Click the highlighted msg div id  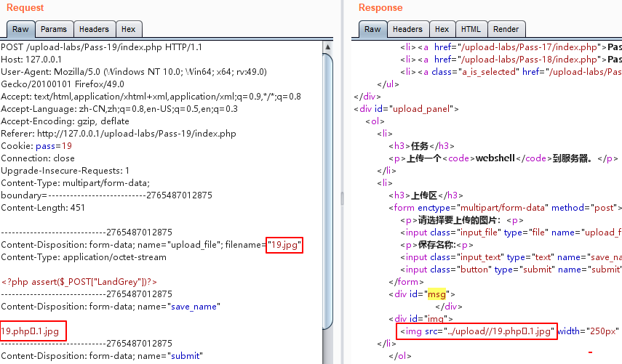pos(436,294)
